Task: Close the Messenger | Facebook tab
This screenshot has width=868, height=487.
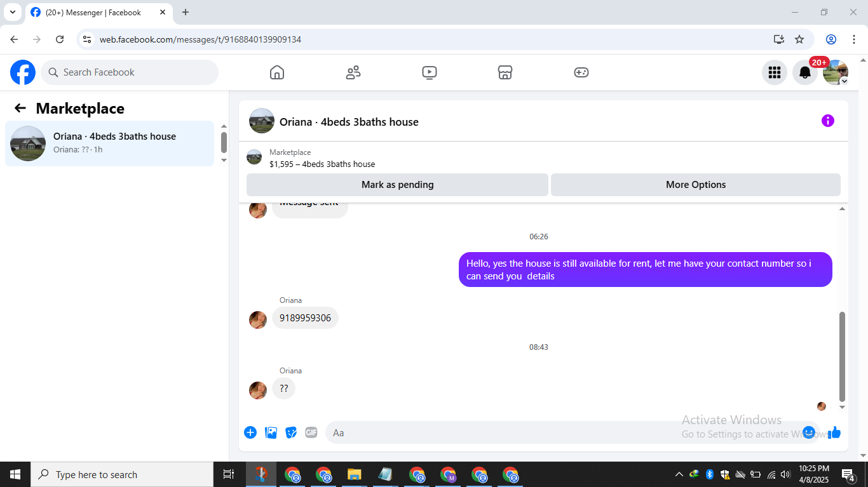Action: click(x=163, y=12)
